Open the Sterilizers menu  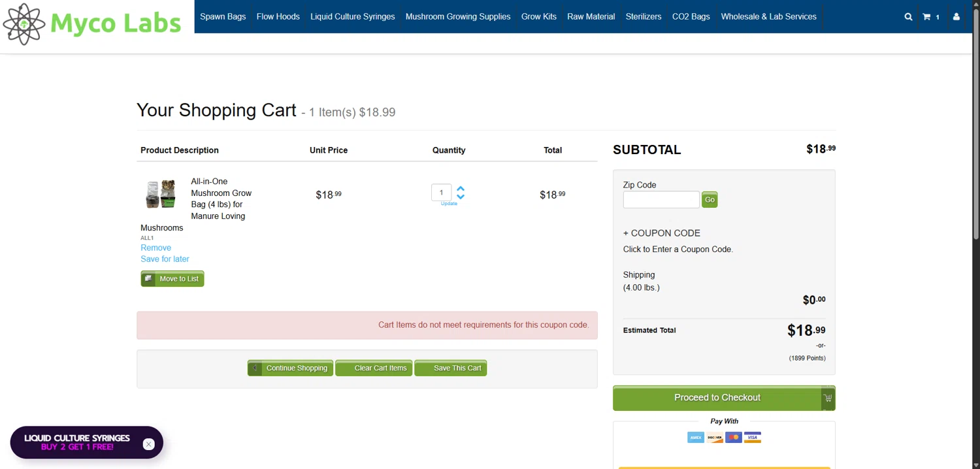tap(644, 16)
